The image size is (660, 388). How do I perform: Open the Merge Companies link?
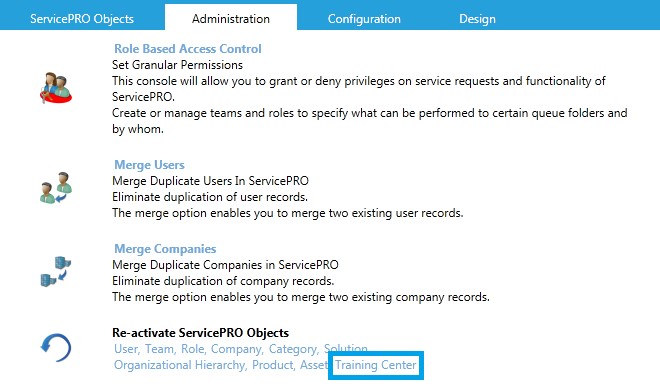[x=165, y=249]
